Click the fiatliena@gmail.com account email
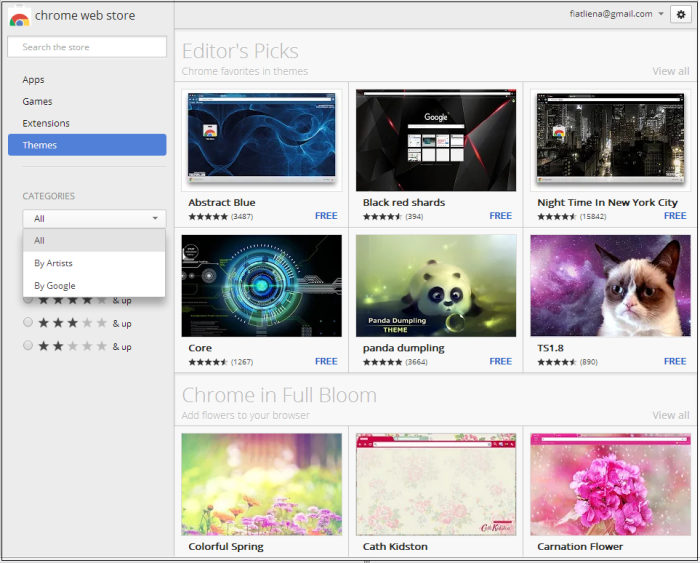The width and height of the screenshot is (700, 563). click(x=611, y=14)
